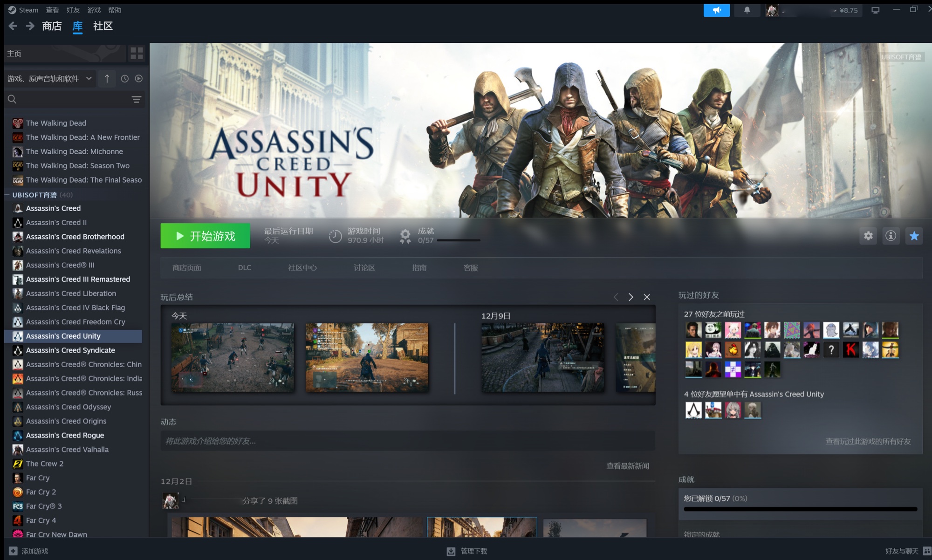Switch to the grid collections view
The width and height of the screenshot is (932, 560).
pyautogui.click(x=137, y=54)
